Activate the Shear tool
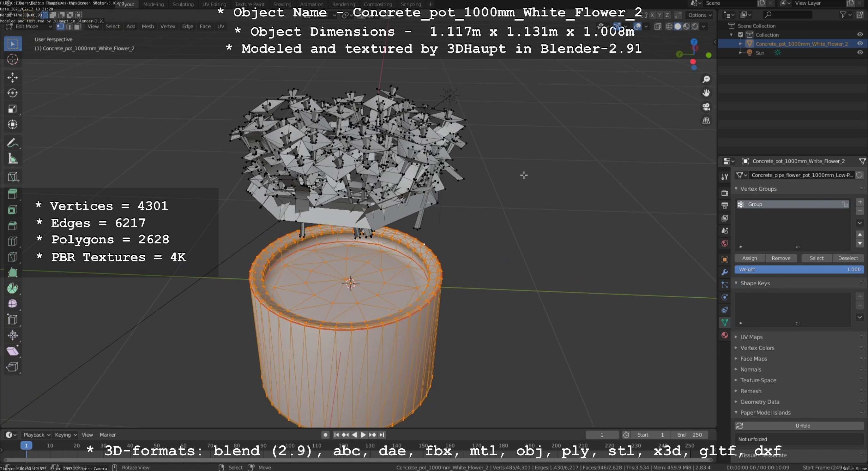Screen dimensions: 868x471 coord(13,351)
